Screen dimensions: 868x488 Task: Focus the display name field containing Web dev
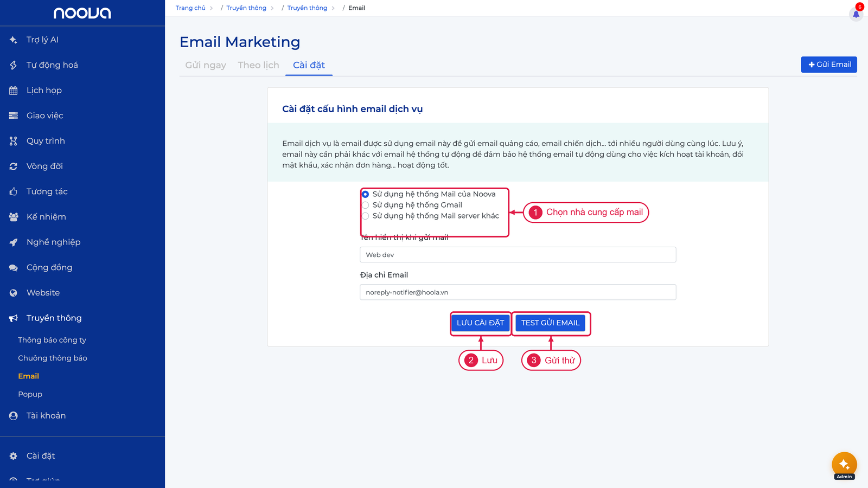point(518,255)
